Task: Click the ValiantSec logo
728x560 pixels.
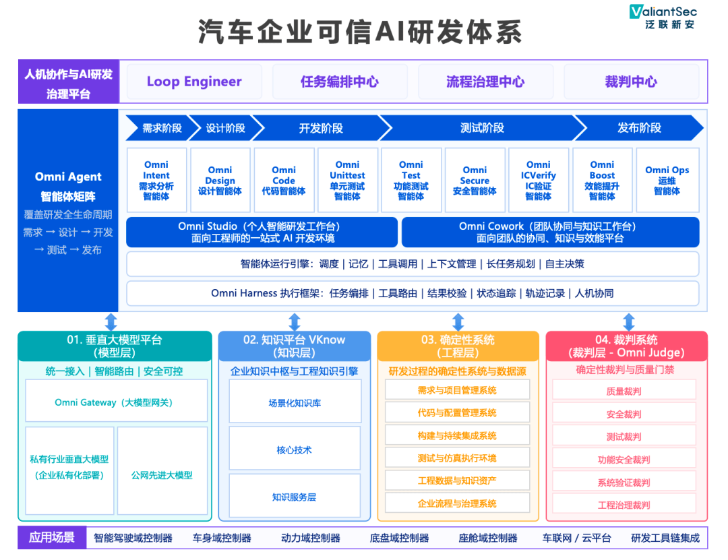Action: 663,17
